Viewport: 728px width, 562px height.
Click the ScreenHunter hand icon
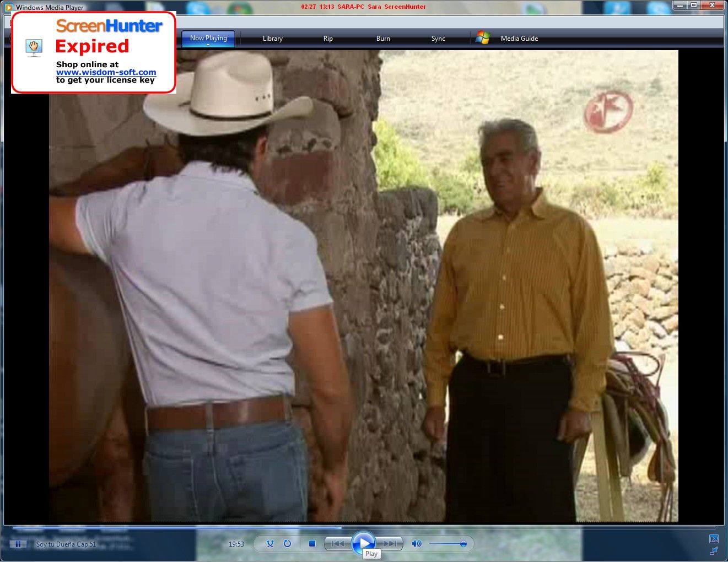[x=34, y=47]
